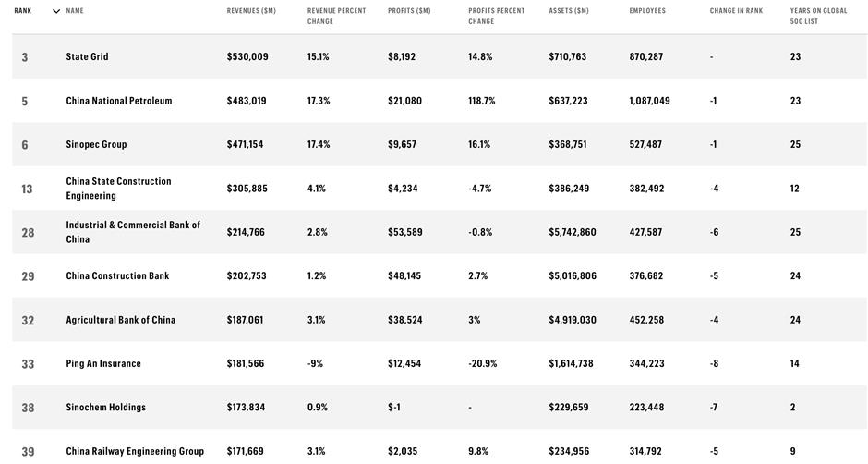The image size is (868, 464).
Task: Open China Construction Bank entry
Action: pos(117,275)
